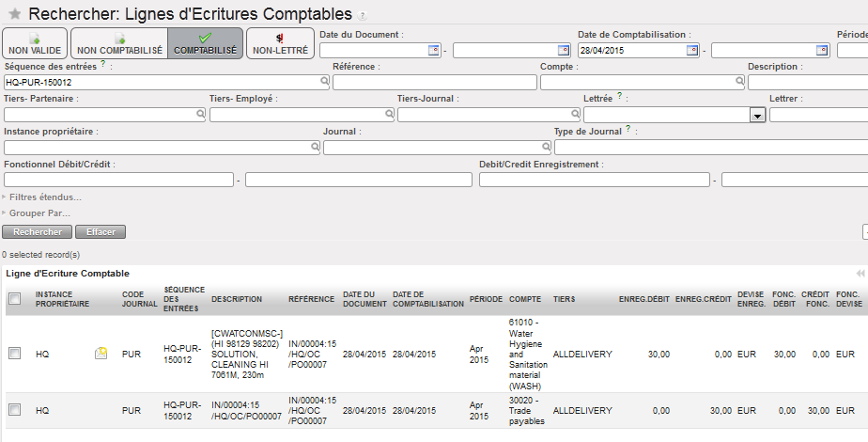Toggle the Comptabilisé filter
Image resolution: width=868 pixels, height=442 pixels.
(x=205, y=43)
